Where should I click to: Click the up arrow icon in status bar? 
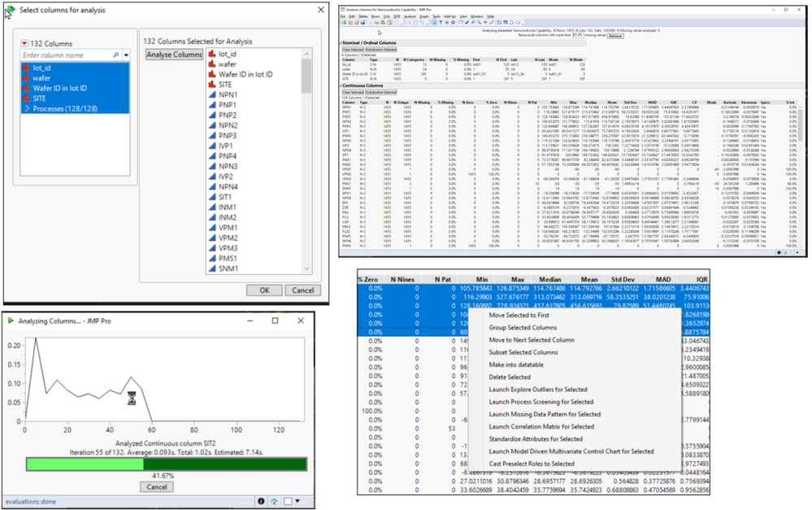pos(274,501)
